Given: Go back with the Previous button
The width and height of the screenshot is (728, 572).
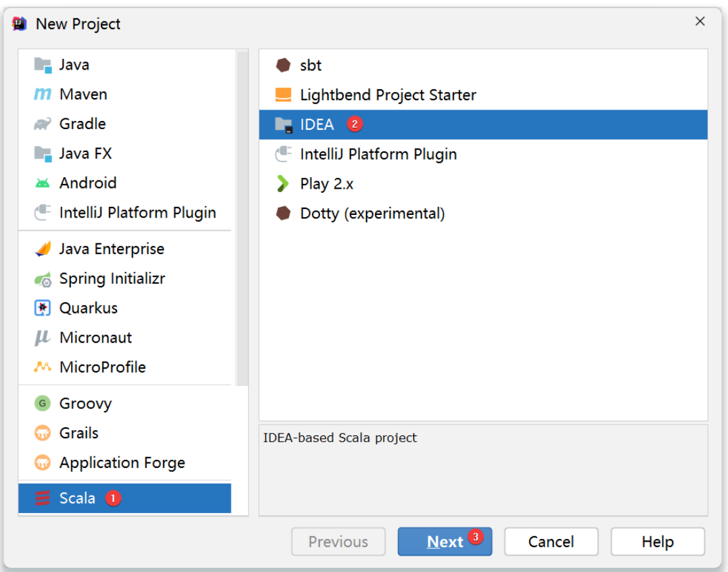Looking at the screenshot, I should (x=338, y=542).
